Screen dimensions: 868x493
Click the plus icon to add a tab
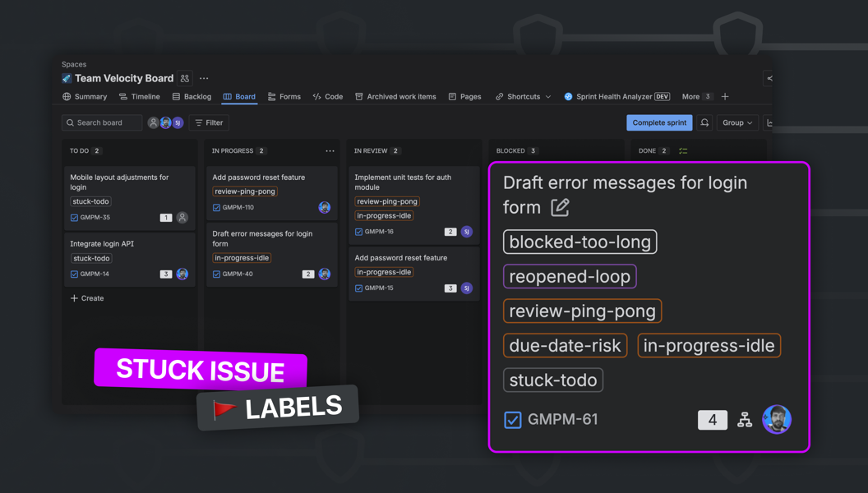point(725,97)
